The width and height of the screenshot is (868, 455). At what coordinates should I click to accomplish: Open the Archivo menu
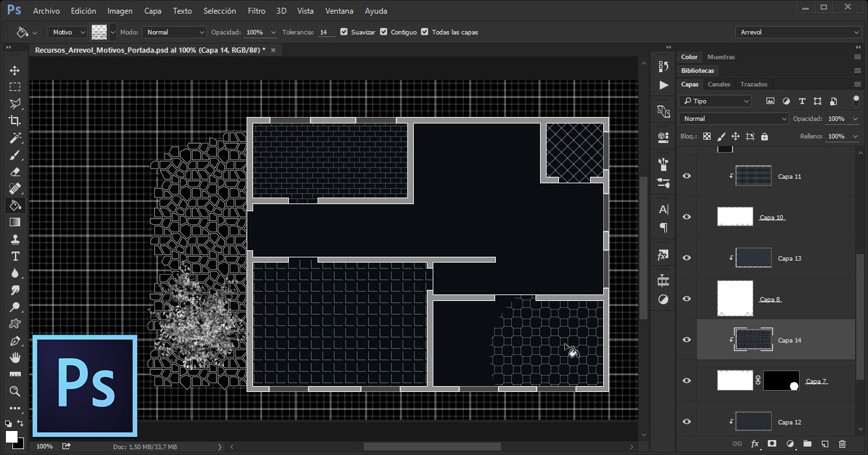46,11
